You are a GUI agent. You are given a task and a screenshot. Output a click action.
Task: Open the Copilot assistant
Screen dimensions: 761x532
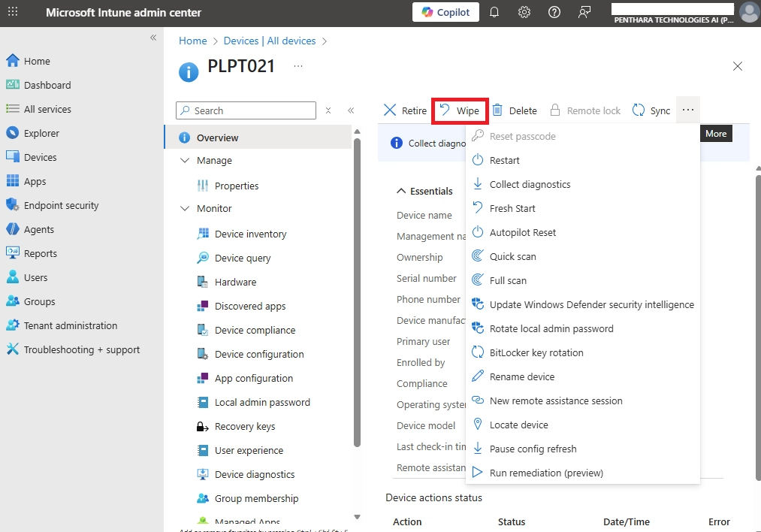click(x=445, y=13)
